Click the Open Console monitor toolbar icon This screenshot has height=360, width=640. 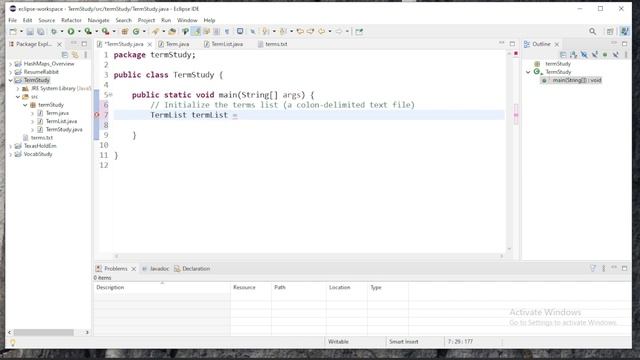coord(240,31)
